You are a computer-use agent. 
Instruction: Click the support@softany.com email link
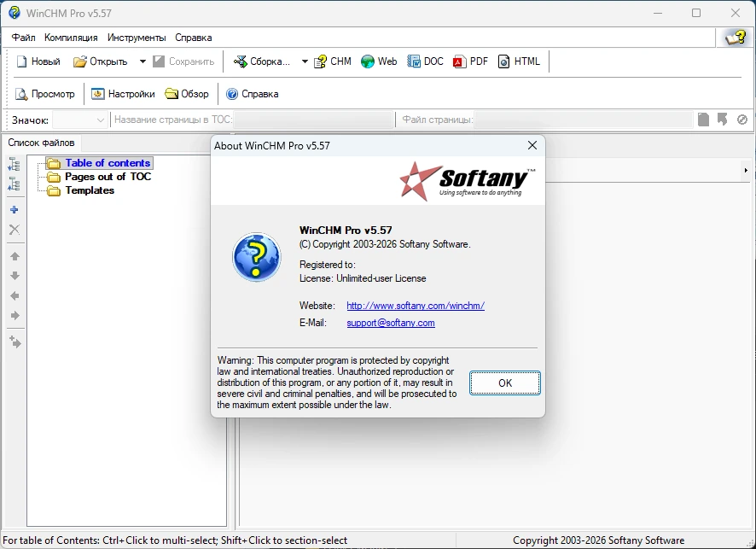(x=391, y=323)
